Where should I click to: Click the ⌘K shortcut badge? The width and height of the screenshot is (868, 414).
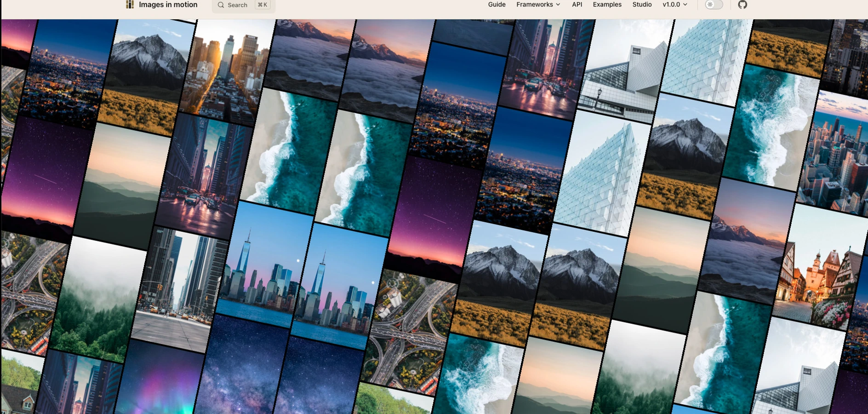[263, 5]
